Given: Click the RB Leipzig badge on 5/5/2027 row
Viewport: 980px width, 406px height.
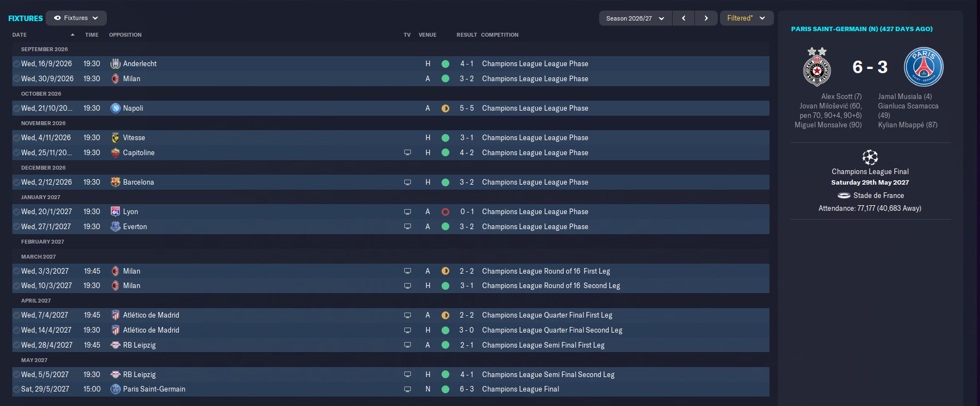Looking at the screenshot, I should click(x=115, y=375).
